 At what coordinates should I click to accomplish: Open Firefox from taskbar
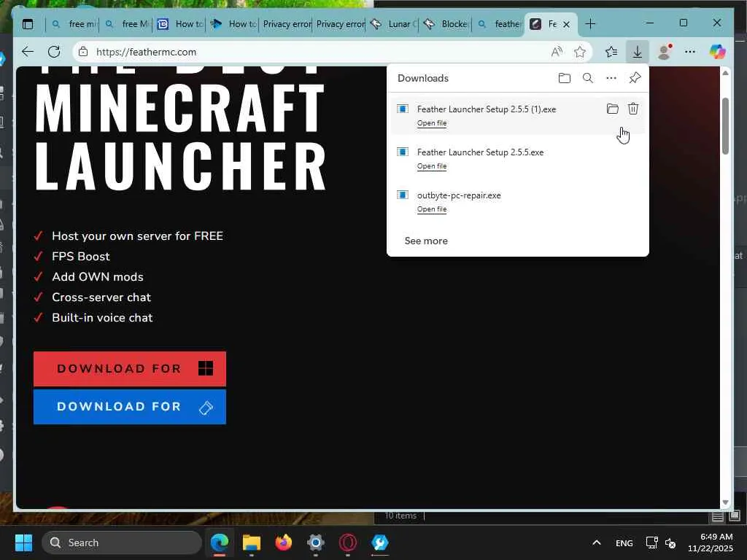[x=284, y=542]
